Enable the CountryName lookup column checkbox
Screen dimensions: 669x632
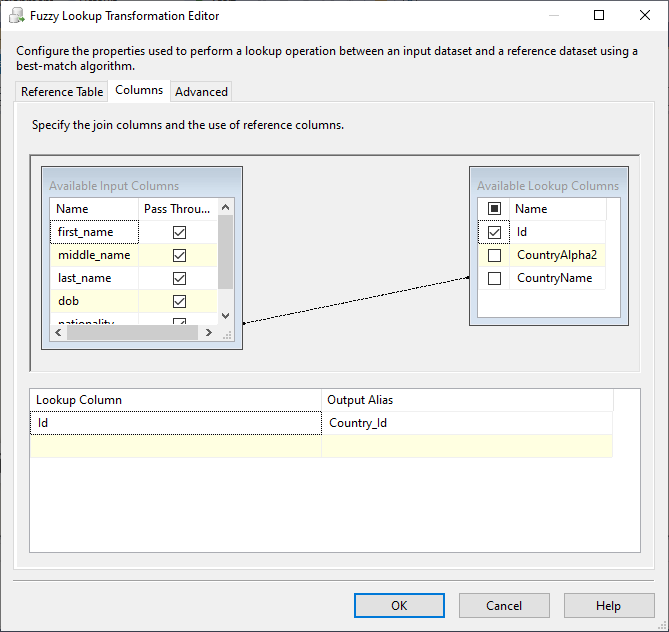[x=494, y=278]
